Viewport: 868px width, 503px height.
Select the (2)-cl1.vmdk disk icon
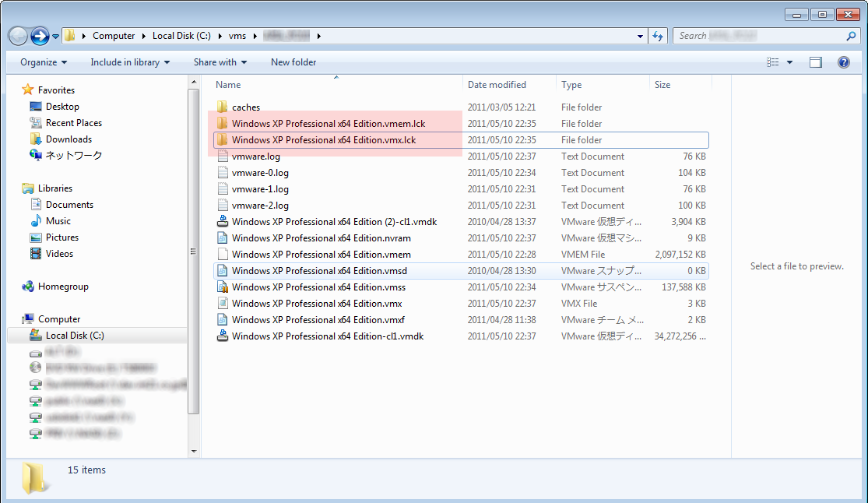[x=223, y=222]
